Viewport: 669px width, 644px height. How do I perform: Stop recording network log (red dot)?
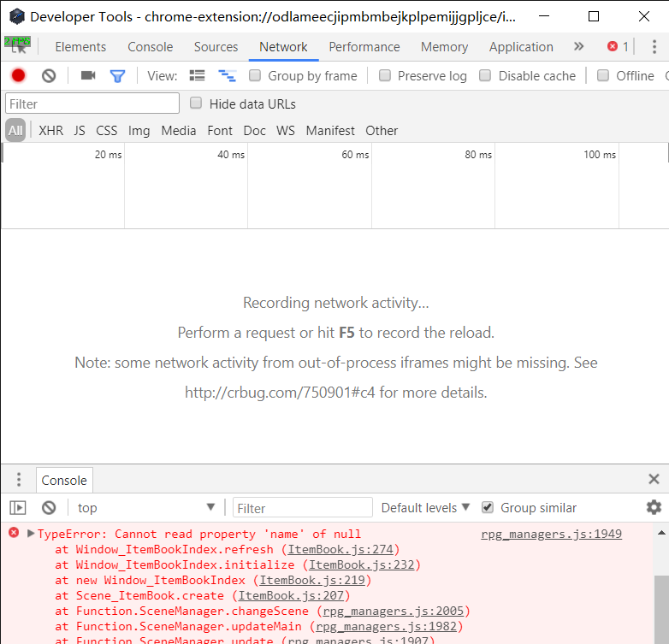click(x=18, y=76)
